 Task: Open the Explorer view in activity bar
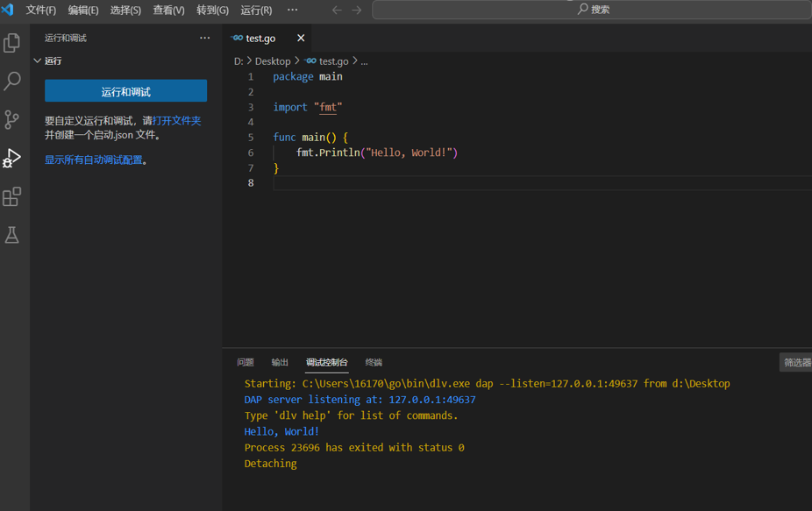[x=12, y=43]
